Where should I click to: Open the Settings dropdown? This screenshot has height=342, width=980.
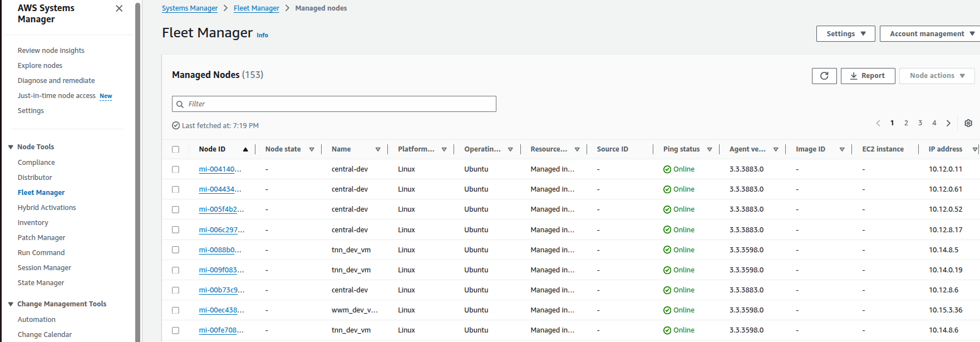(x=845, y=34)
